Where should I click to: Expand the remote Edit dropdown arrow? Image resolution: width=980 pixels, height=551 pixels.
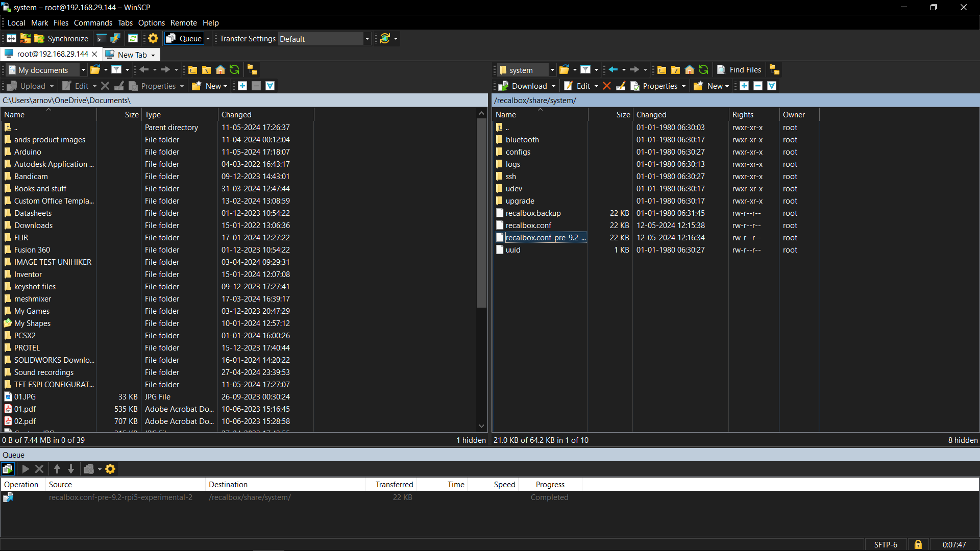tap(596, 86)
